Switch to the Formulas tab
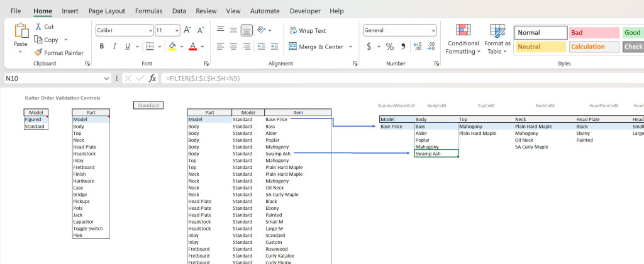 click(x=148, y=11)
